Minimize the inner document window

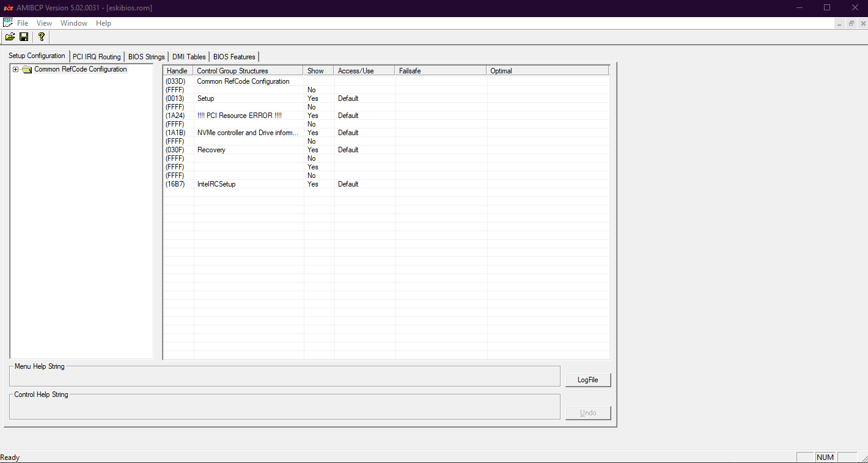(839, 23)
